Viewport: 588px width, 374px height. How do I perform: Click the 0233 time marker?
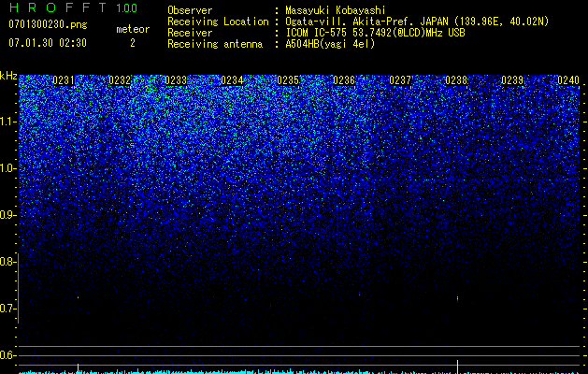[x=176, y=80]
